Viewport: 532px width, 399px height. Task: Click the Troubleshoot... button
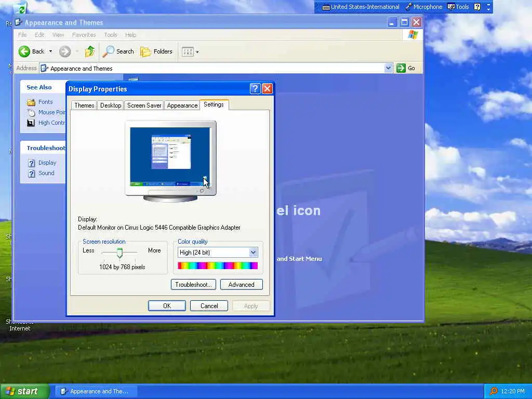coord(193,285)
